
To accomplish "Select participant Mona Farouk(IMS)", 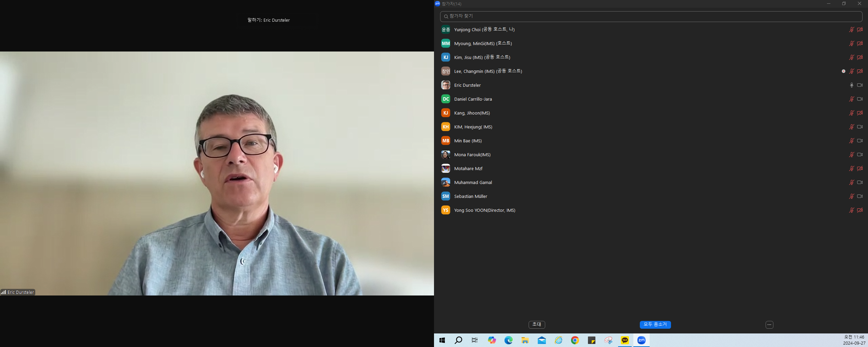I will click(651, 155).
